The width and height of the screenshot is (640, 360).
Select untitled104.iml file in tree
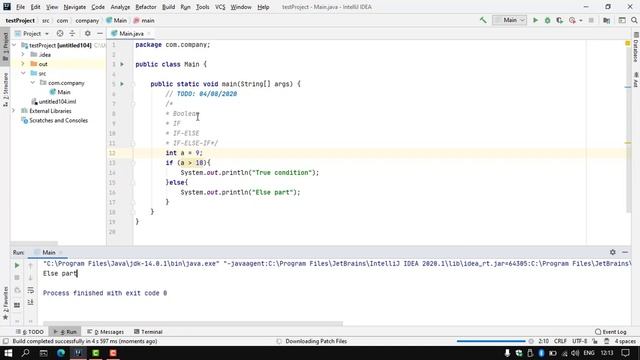pyautogui.click(x=54, y=101)
